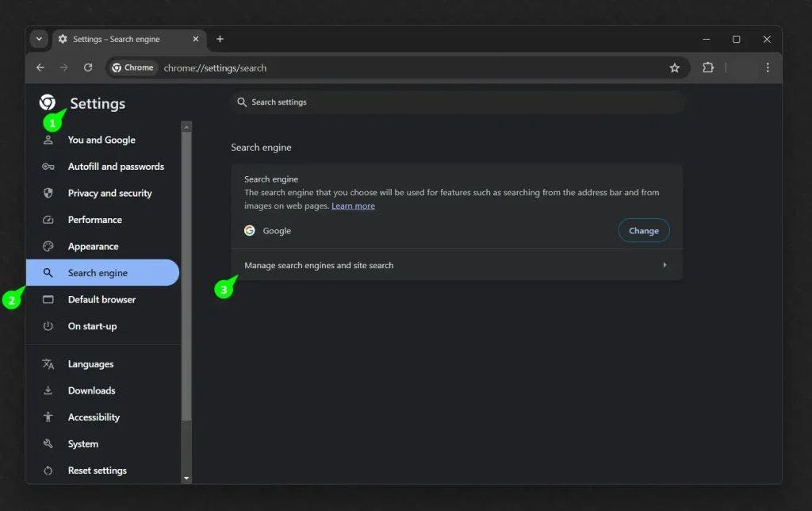The height and width of the screenshot is (511, 812).
Task: Click the Search settings input field
Action: (457, 102)
